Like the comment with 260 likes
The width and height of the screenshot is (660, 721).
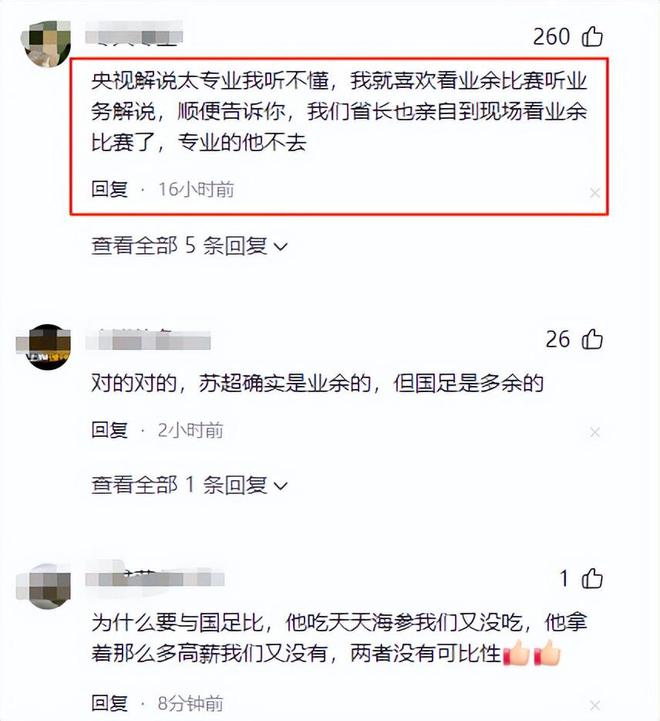coord(592,36)
